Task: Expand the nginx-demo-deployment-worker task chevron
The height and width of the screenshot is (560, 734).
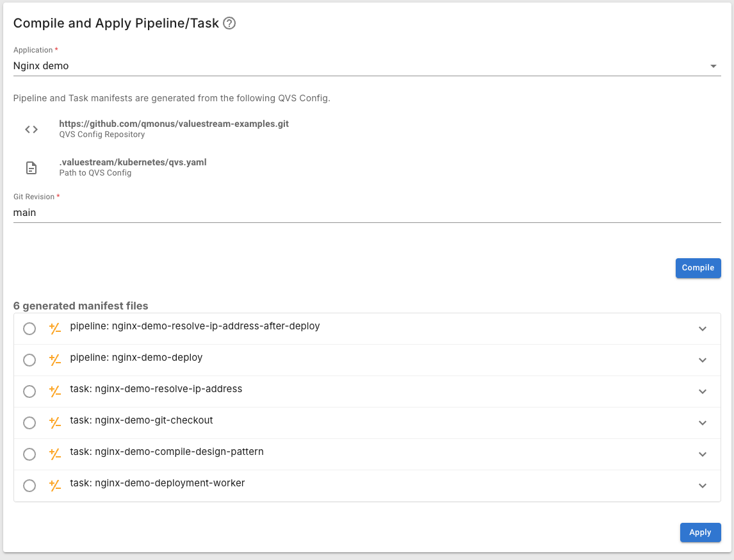Action: [703, 486]
